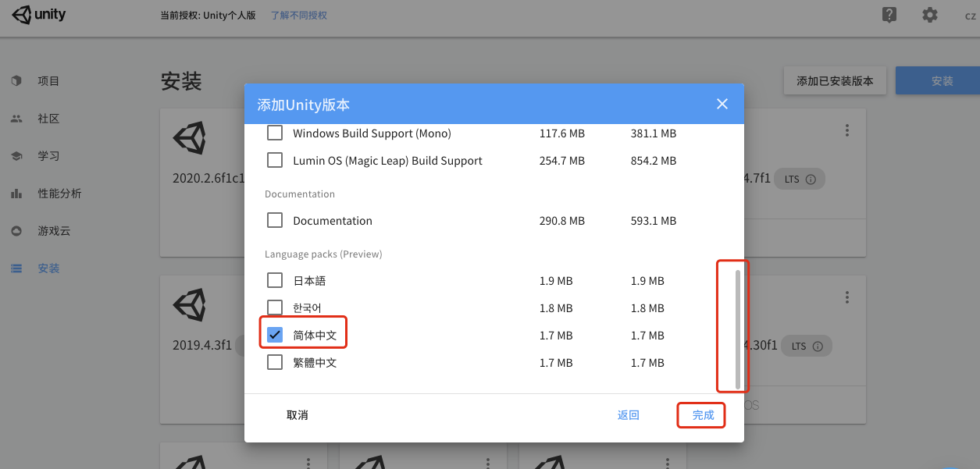980x469 pixels.
Task: Open three-dot menu on top right install card
Action: (847, 131)
